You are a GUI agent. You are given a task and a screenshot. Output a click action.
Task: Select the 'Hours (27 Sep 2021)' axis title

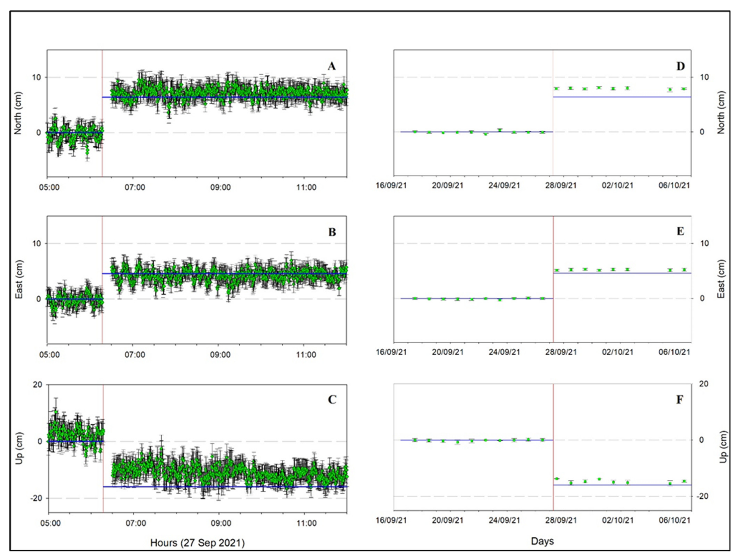click(197, 543)
